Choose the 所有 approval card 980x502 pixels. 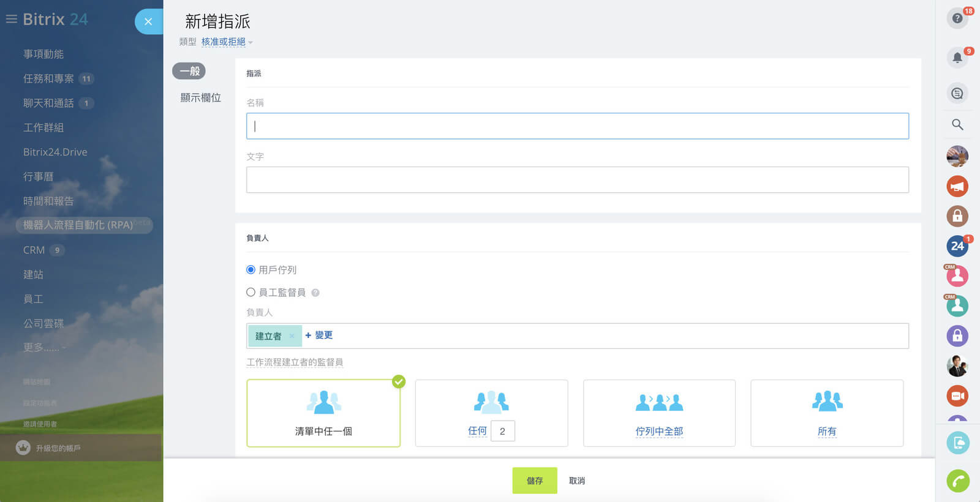coord(827,413)
